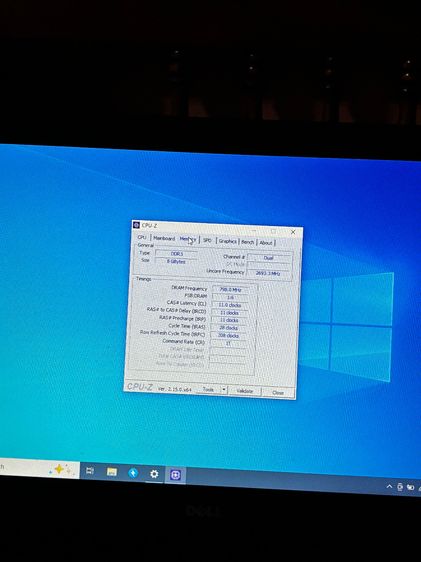Expand the Tools dropdown arrow
The image size is (421, 562).
click(224, 390)
